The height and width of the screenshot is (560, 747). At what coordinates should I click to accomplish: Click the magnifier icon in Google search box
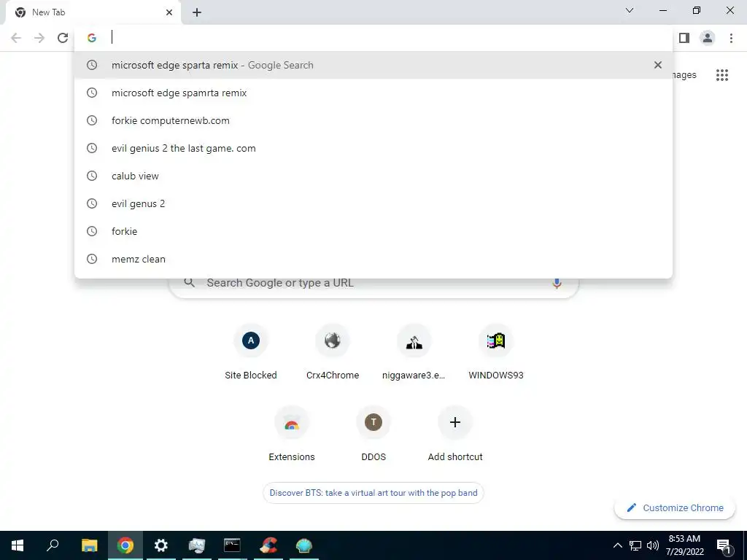point(189,282)
